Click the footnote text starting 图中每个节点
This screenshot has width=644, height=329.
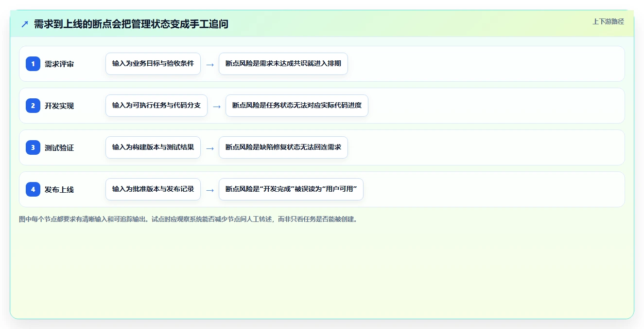[189, 219]
